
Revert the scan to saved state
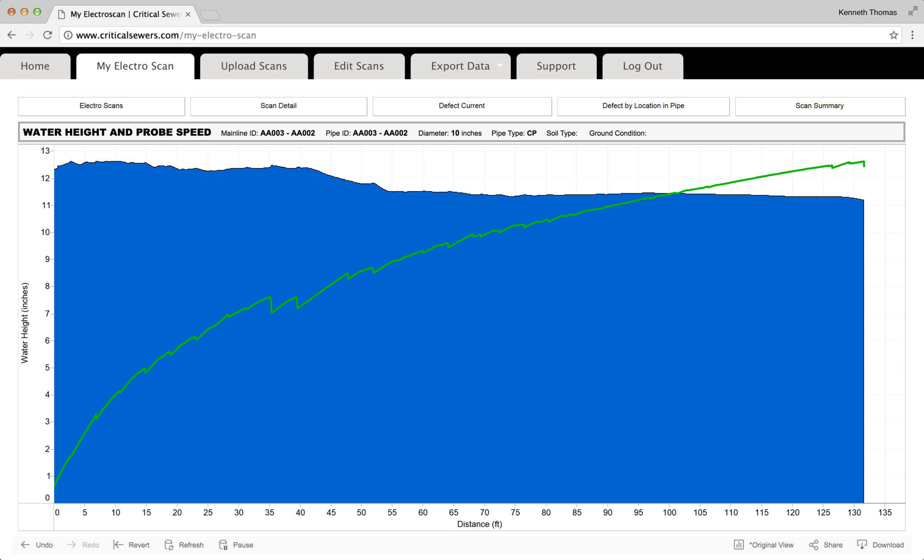click(x=131, y=545)
